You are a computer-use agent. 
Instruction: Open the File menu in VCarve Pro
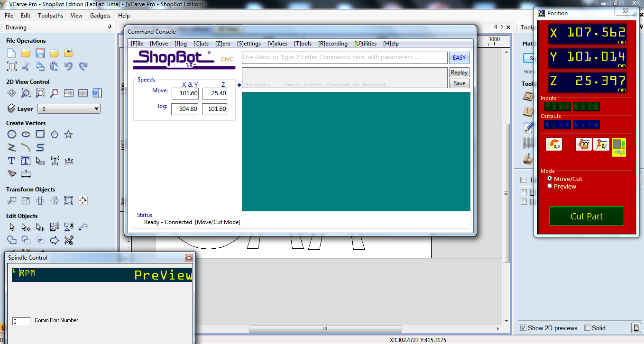click(x=9, y=16)
